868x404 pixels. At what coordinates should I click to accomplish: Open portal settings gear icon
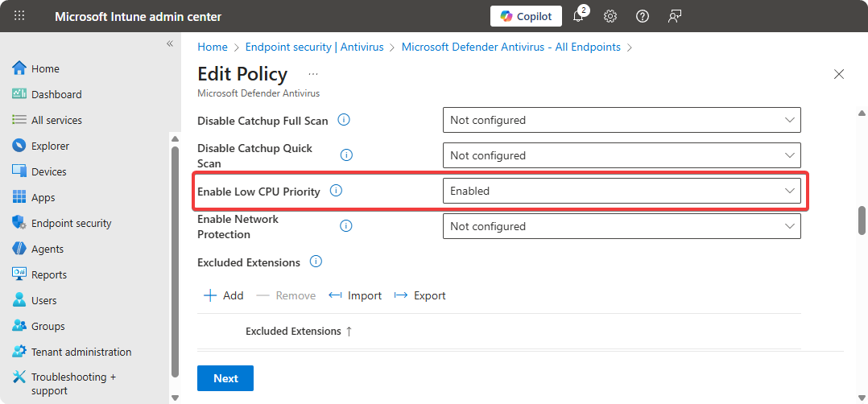click(610, 17)
